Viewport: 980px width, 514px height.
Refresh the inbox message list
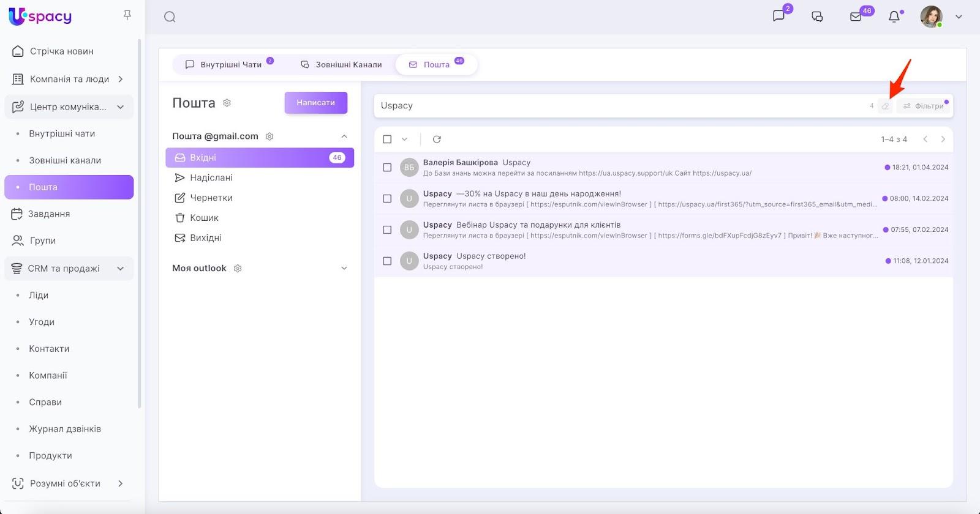click(437, 140)
